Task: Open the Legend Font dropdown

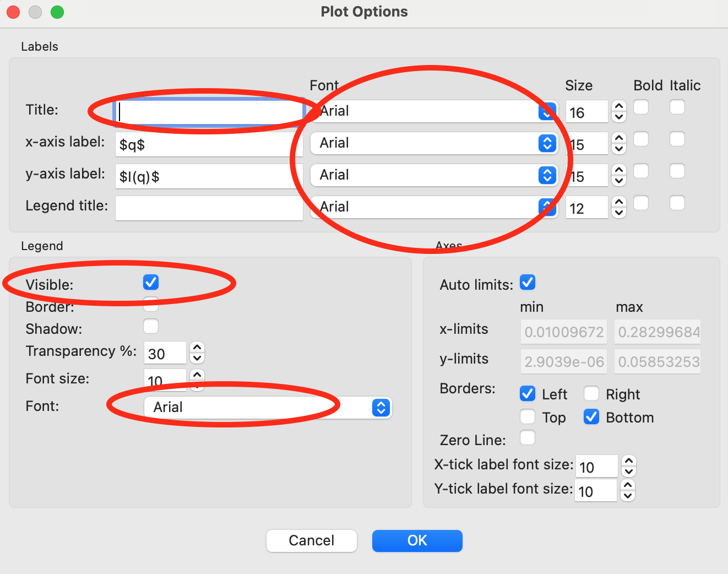Action: coord(268,408)
